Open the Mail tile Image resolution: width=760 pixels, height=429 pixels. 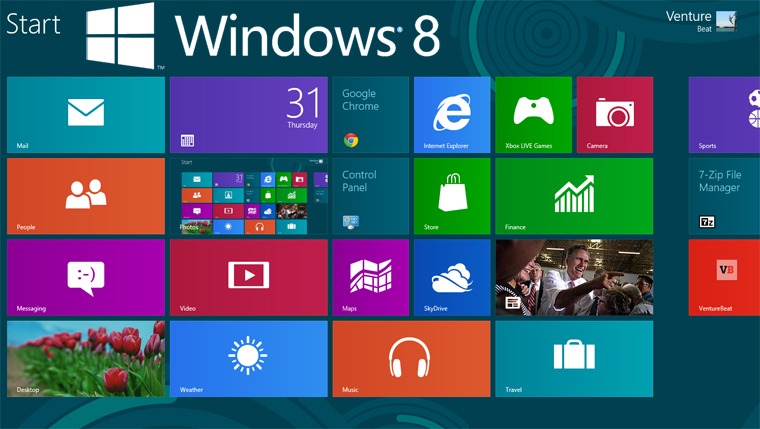pos(86,115)
